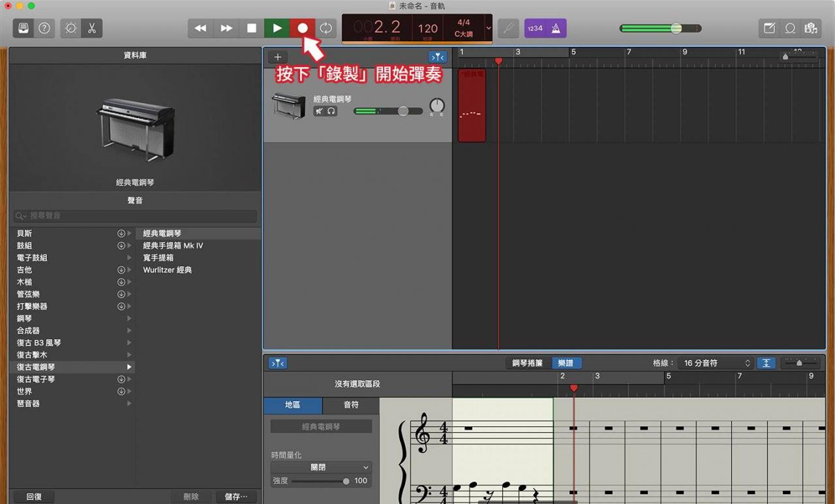Expand the 電子鼓組 category arrow
The height and width of the screenshot is (504, 835).
(129, 258)
